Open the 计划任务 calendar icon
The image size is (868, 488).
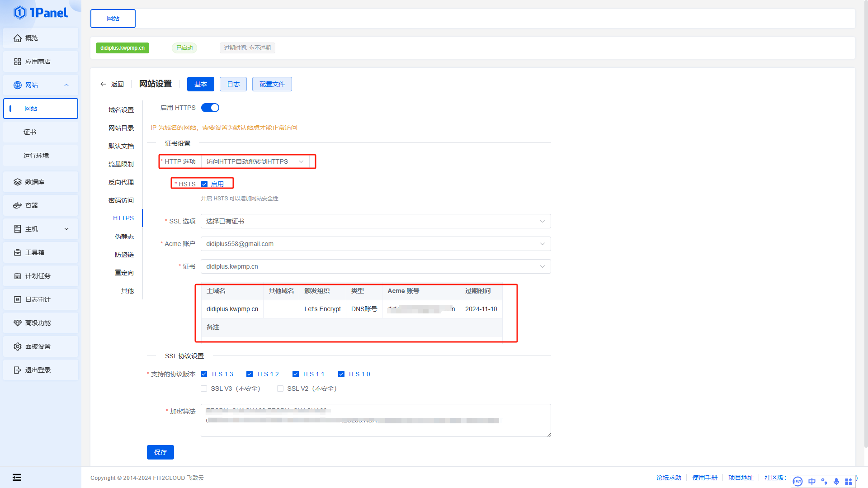pos(18,276)
